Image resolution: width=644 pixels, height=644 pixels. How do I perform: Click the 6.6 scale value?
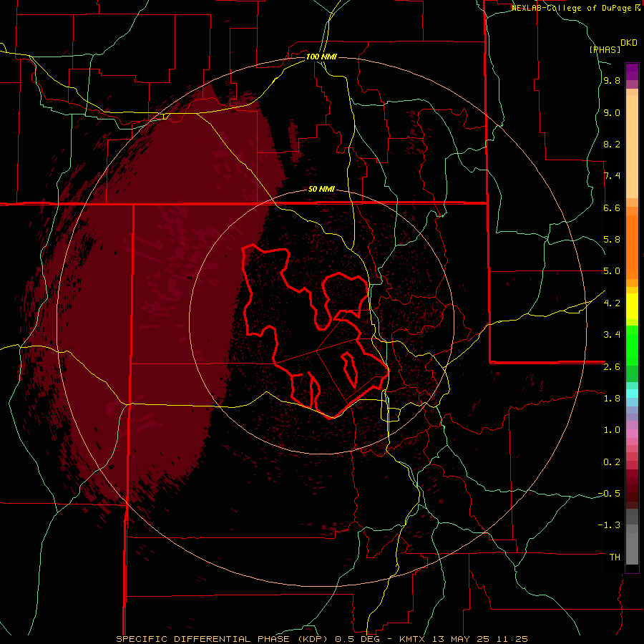(x=612, y=208)
